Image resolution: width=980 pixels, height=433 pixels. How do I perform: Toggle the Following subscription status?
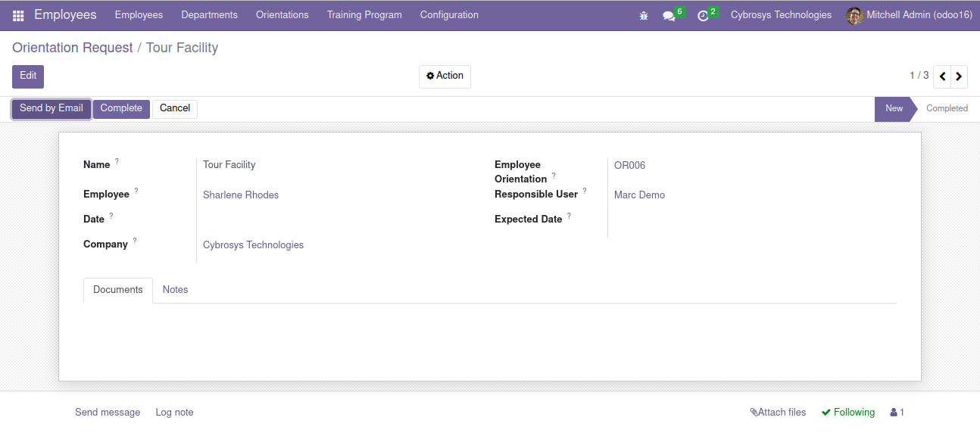[848, 413]
